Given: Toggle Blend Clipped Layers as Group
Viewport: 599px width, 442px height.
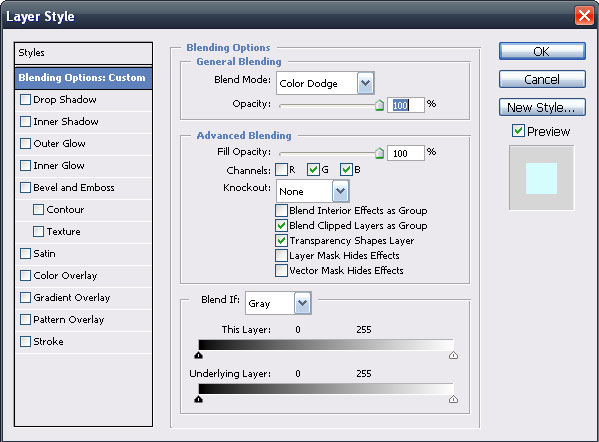Looking at the screenshot, I should pyautogui.click(x=282, y=225).
